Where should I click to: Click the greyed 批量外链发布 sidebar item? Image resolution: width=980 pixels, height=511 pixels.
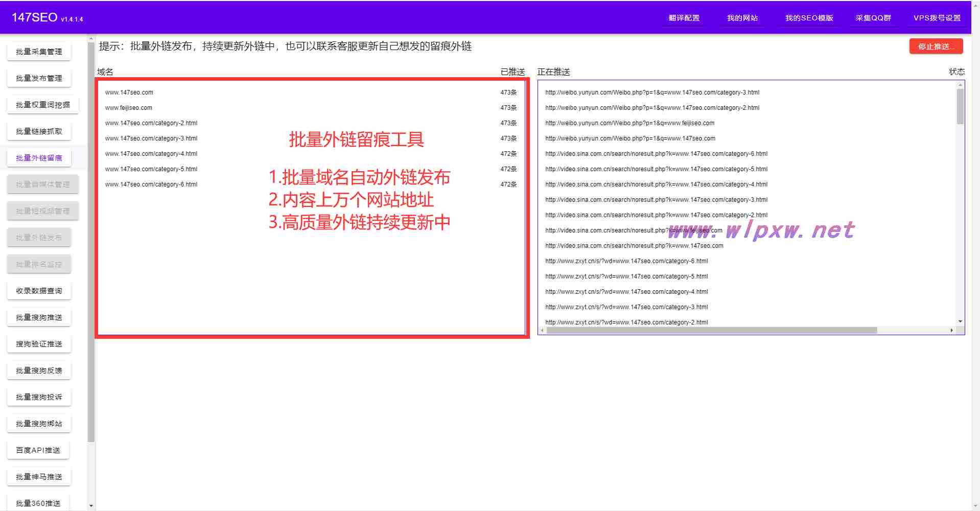tap(39, 238)
